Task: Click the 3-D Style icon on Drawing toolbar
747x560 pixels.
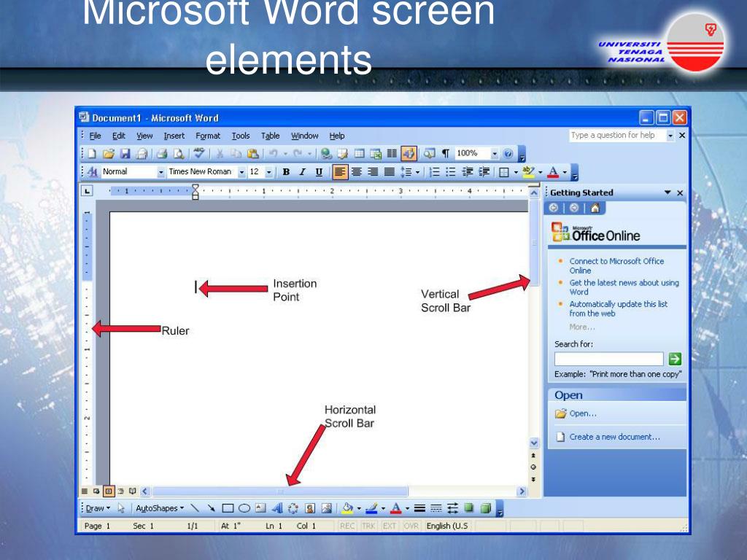Action: pyautogui.click(x=485, y=508)
